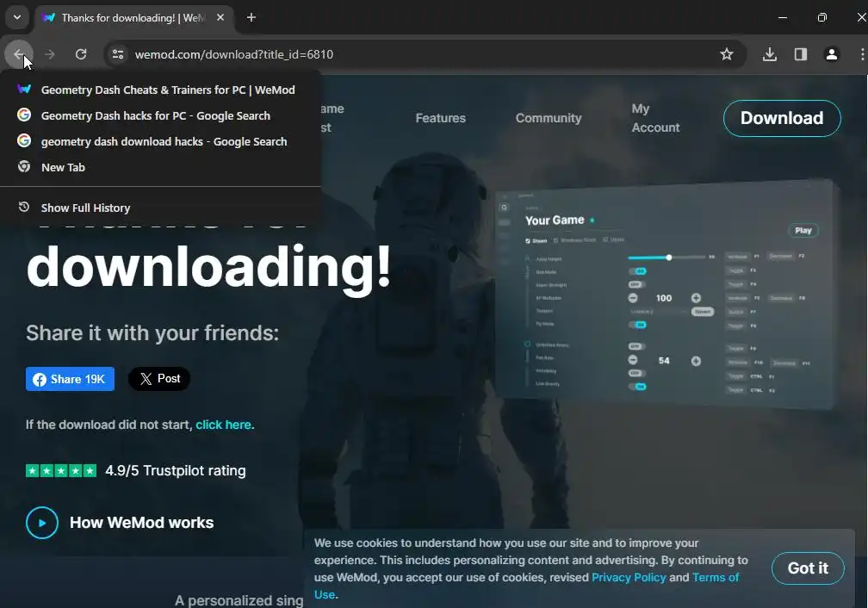
Task: Go back to Geometry Dash Cheats & Trainers entry
Action: (x=160, y=90)
